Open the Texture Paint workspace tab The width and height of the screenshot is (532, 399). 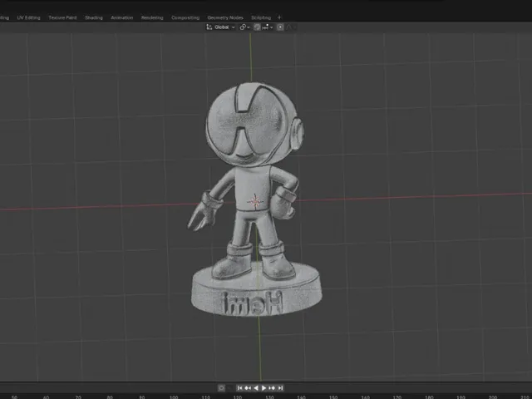click(62, 17)
